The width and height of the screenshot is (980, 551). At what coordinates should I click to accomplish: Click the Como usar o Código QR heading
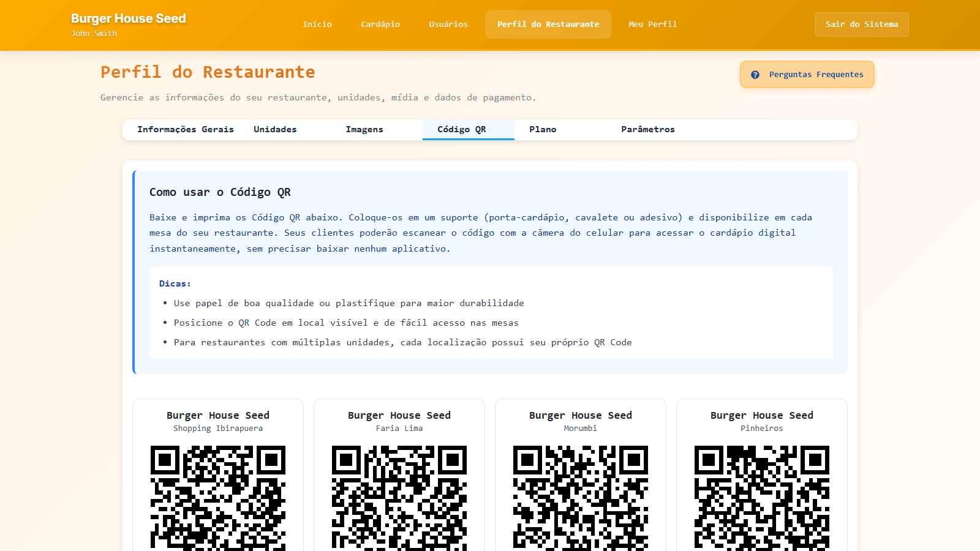point(220,192)
